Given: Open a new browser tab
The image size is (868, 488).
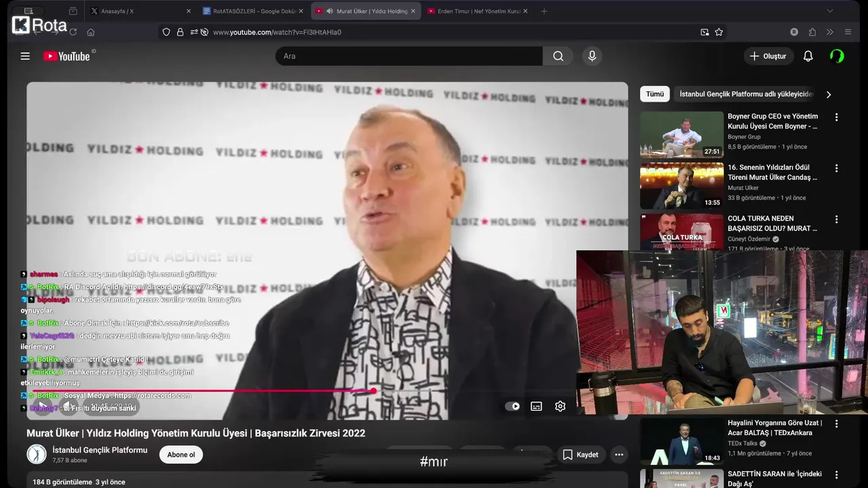Looking at the screenshot, I should [544, 11].
